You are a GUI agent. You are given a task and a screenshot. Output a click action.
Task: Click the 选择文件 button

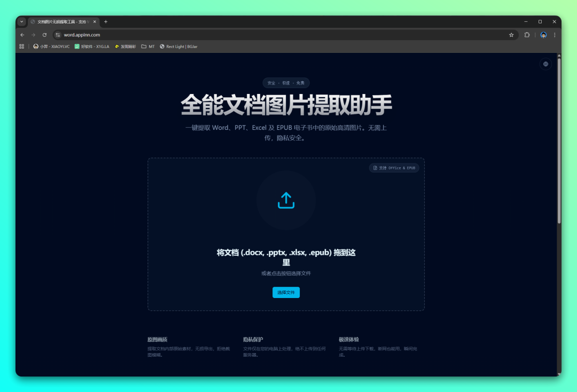click(286, 292)
